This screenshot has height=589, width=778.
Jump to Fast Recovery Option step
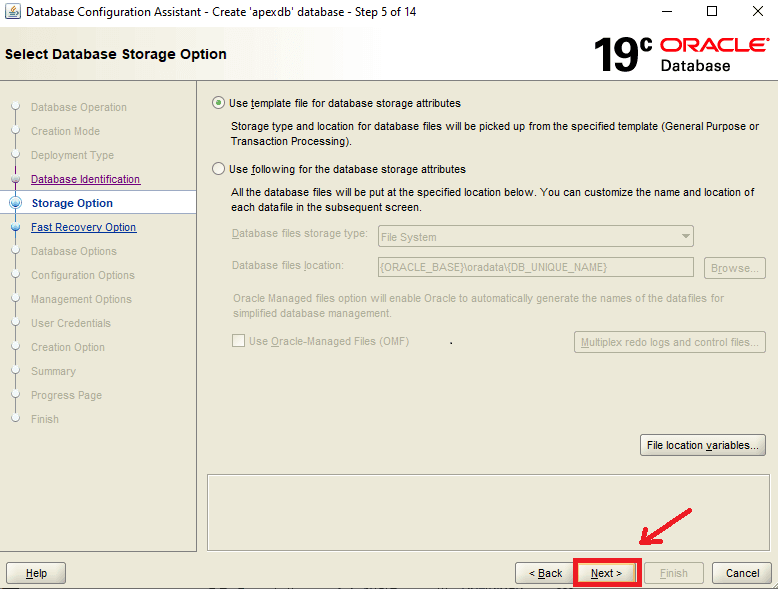tap(83, 227)
